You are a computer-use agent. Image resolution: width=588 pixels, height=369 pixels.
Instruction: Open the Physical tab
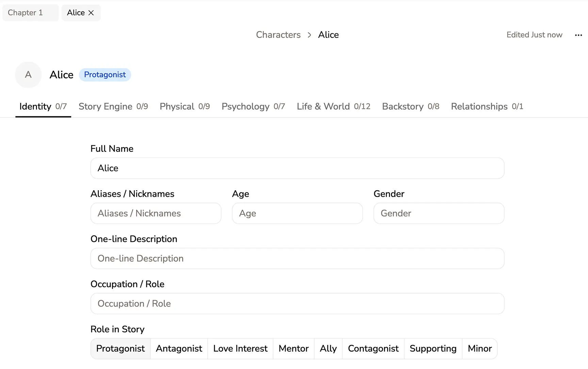[184, 107]
